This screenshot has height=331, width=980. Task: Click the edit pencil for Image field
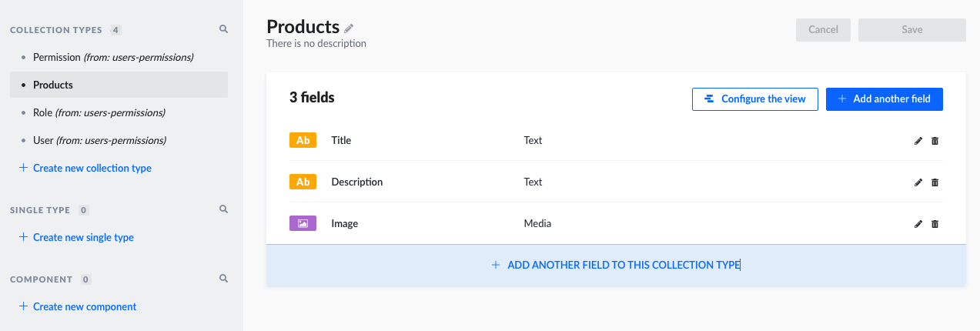click(x=918, y=224)
